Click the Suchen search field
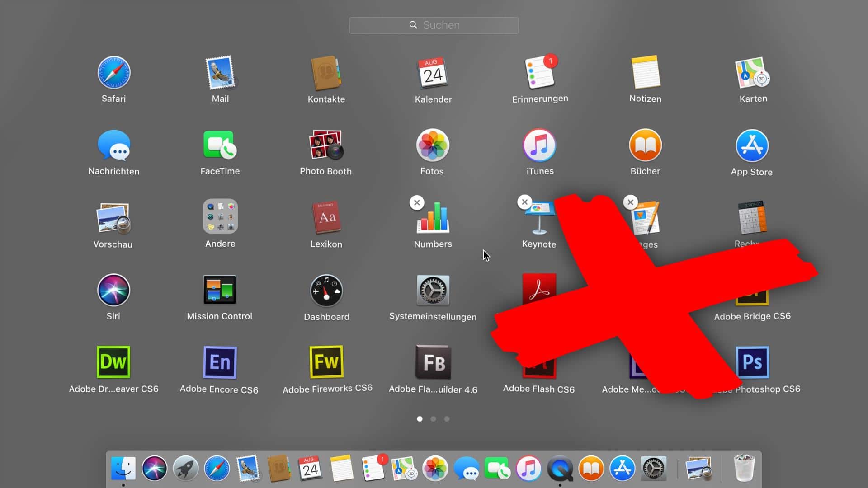Image resolution: width=868 pixels, height=488 pixels. pyautogui.click(x=434, y=25)
